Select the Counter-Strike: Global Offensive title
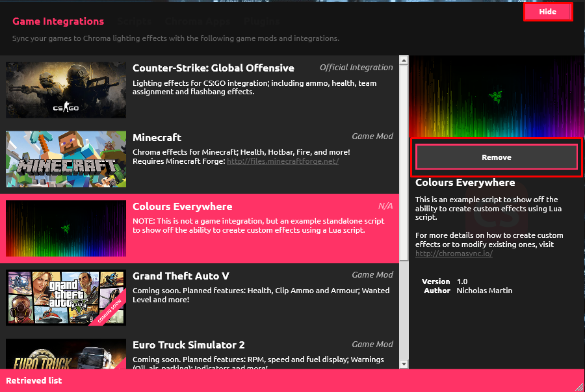585x392 pixels. pyautogui.click(x=213, y=68)
